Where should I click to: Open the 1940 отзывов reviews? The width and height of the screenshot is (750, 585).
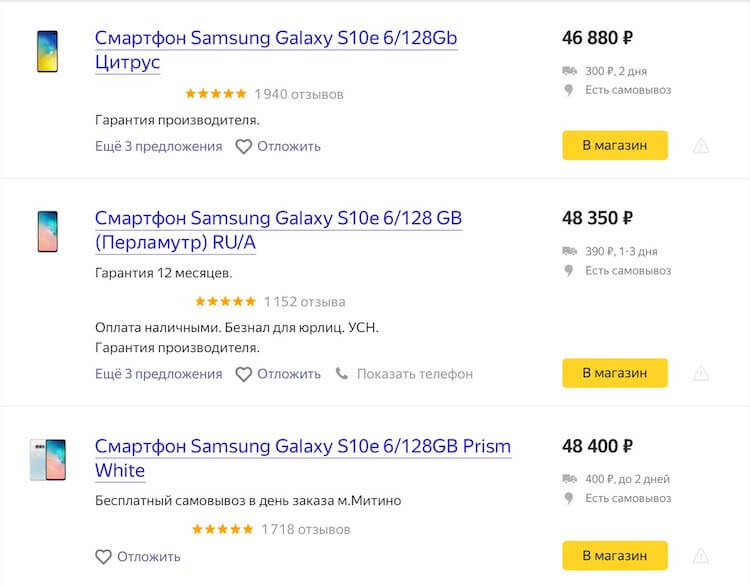click(x=299, y=94)
